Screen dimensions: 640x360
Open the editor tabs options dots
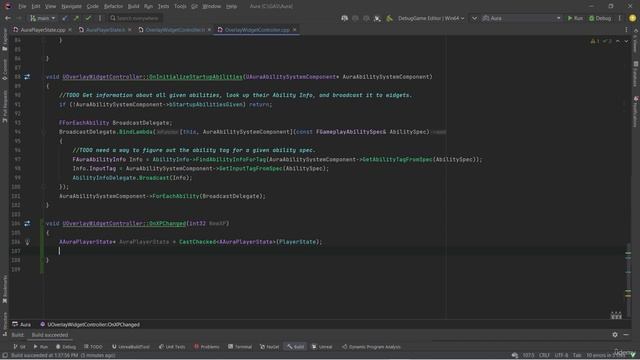tap(627, 30)
